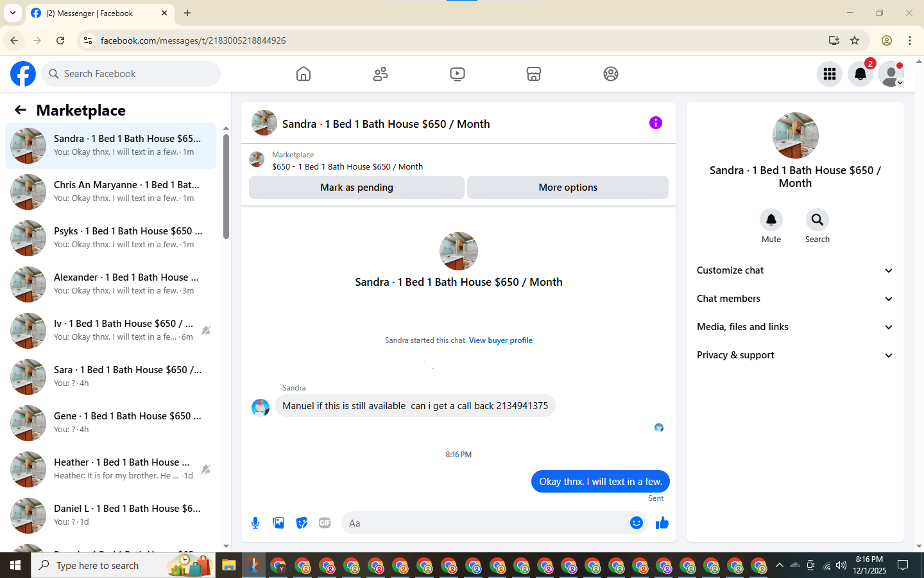The height and width of the screenshot is (578, 924).
Task: Record a voice clip with microphone icon
Action: click(255, 523)
